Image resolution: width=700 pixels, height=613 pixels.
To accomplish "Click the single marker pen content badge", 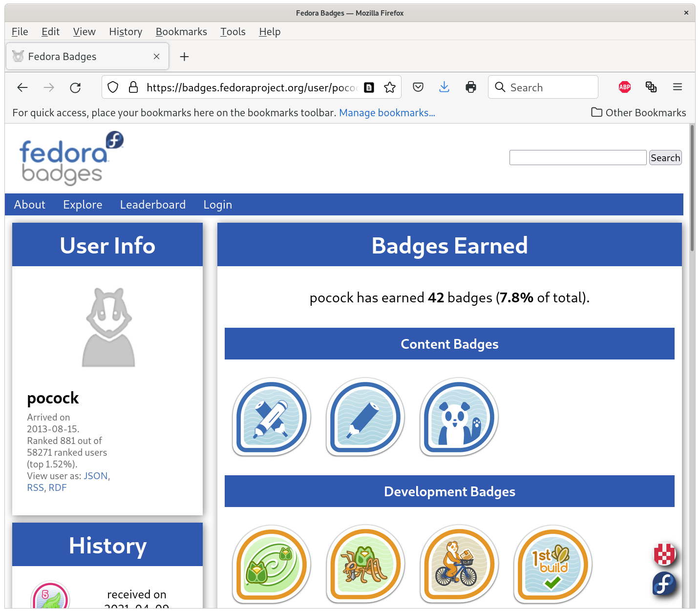I will tap(365, 417).
